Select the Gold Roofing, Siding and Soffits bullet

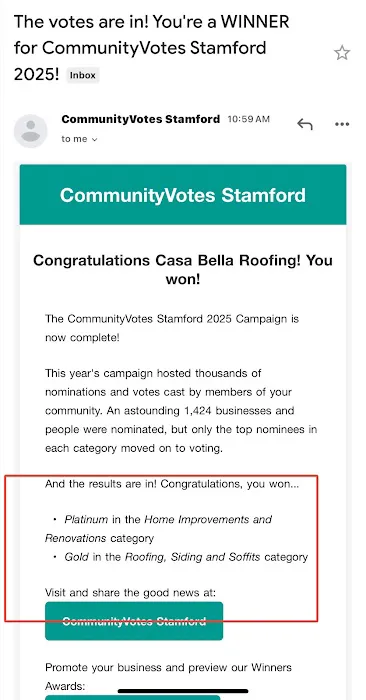tap(180, 557)
